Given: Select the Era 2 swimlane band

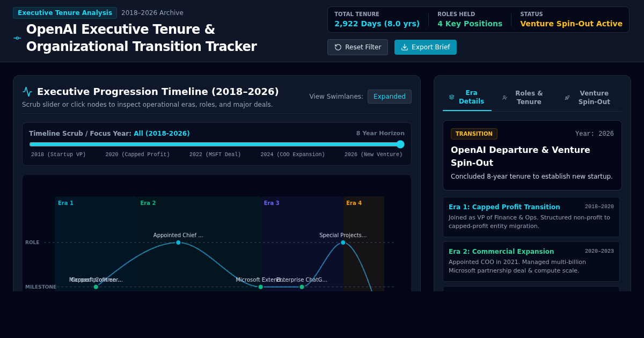Looking at the screenshot, I should (199, 244).
